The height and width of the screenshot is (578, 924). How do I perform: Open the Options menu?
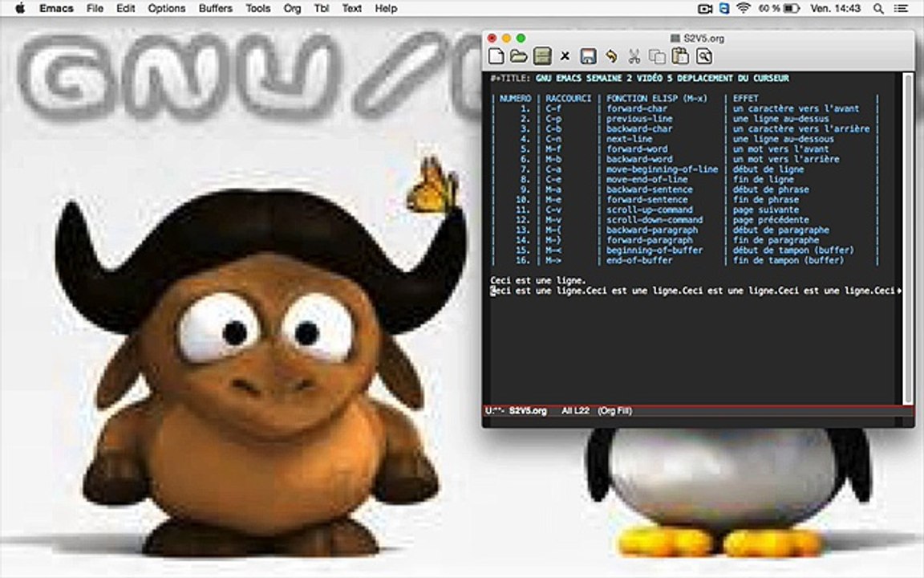(x=167, y=8)
